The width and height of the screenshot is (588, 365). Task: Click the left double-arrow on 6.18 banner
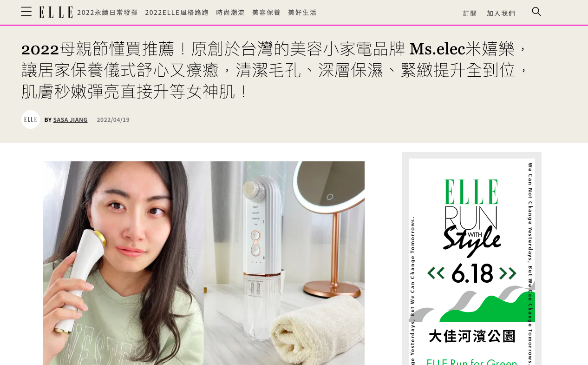click(436, 273)
